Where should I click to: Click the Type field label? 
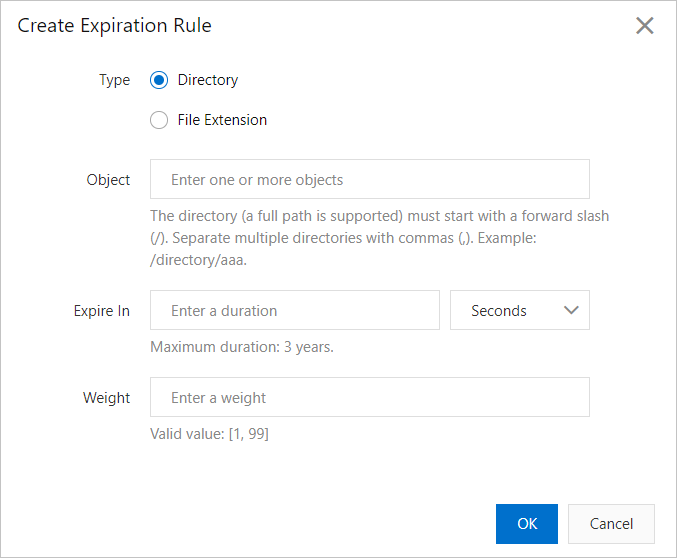114,80
